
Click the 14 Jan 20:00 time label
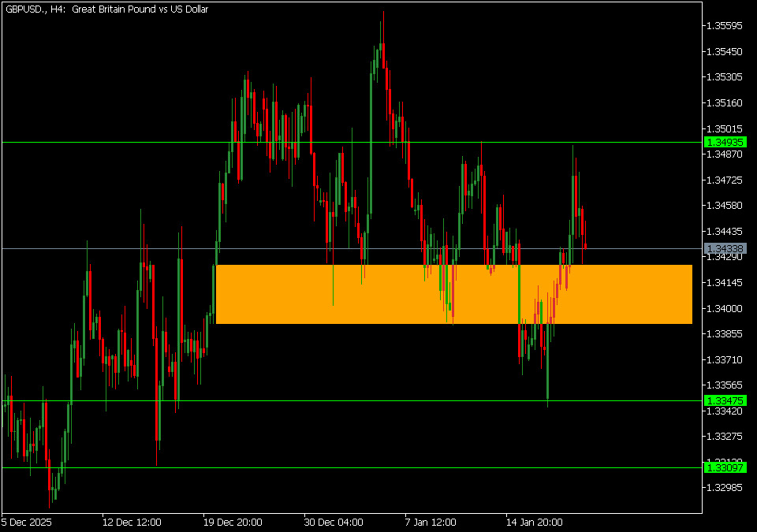point(534,522)
